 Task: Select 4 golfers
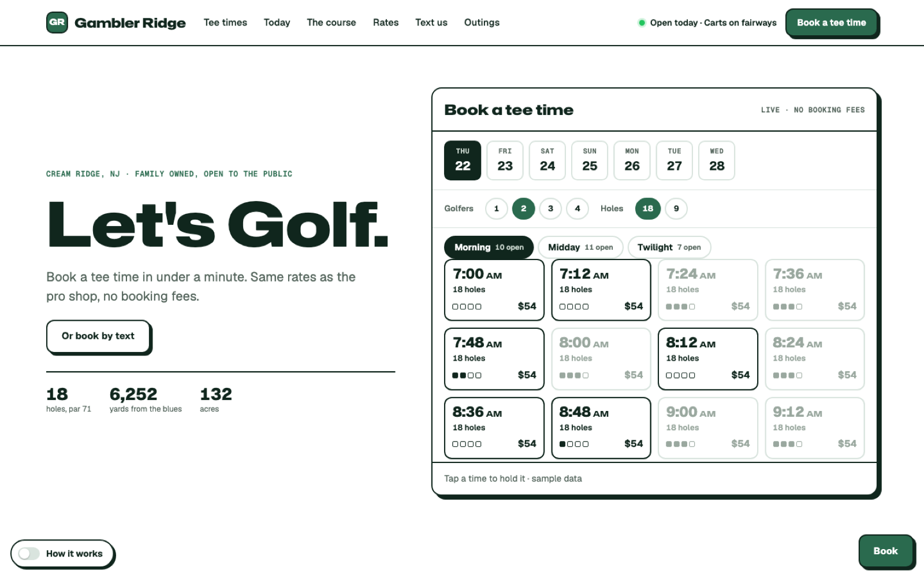(x=577, y=209)
